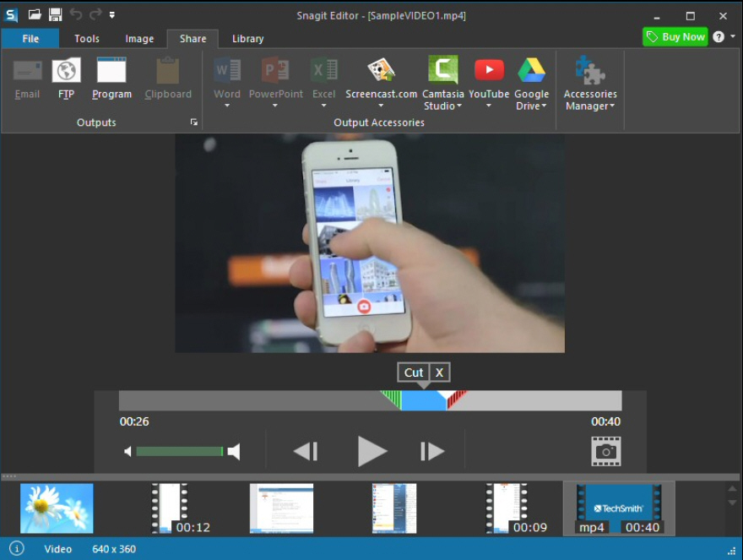Select the Program output icon

pyautogui.click(x=111, y=71)
